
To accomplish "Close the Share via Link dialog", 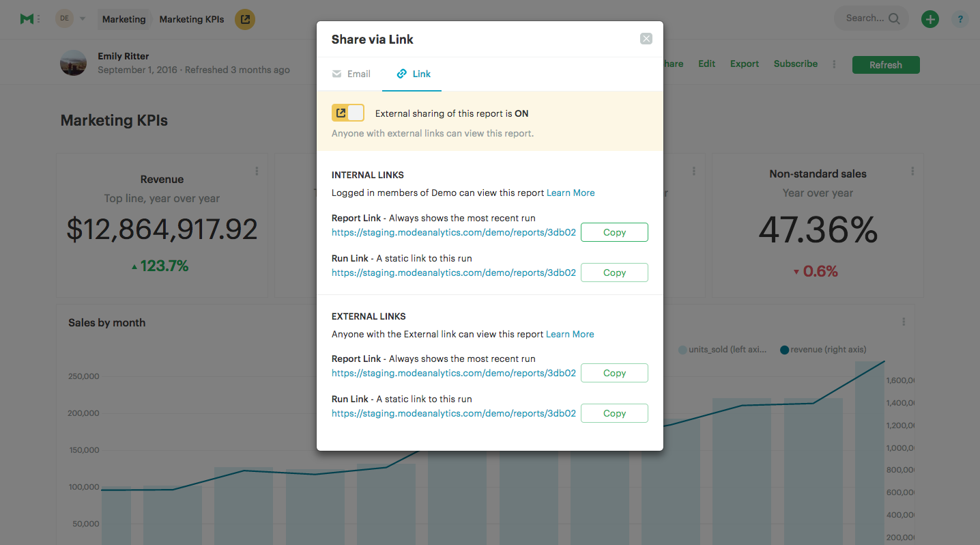I will click(646, 39).
